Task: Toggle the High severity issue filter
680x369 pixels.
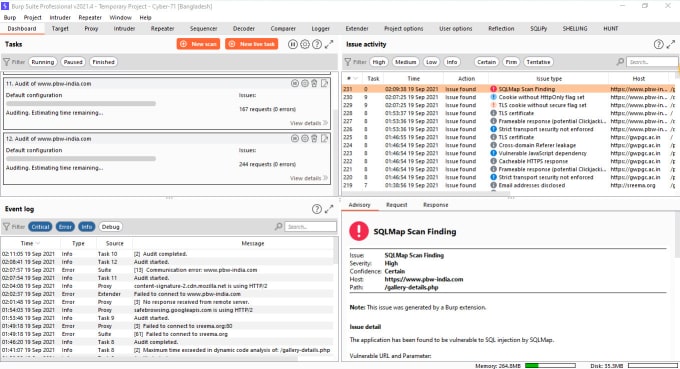Action: click(x=379, y=62)
